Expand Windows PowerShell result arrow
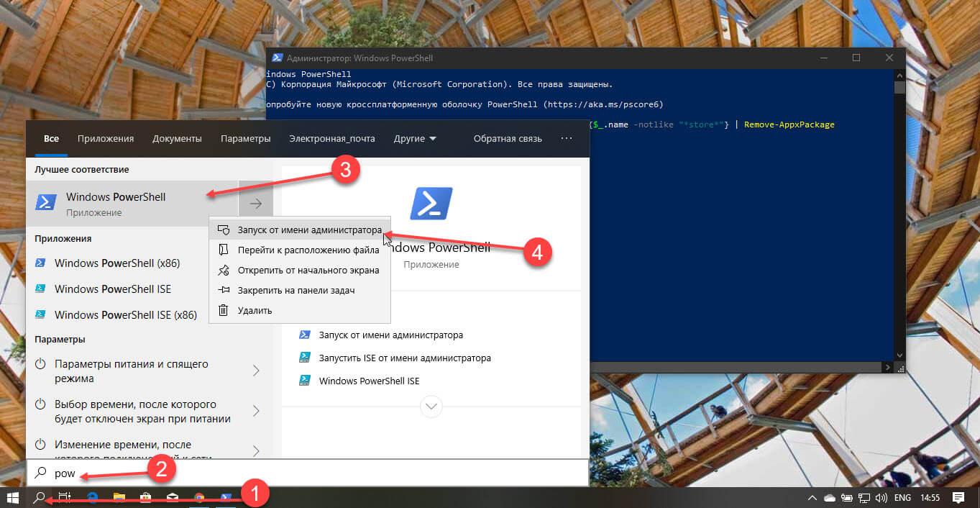 click(x=256, y=204)
